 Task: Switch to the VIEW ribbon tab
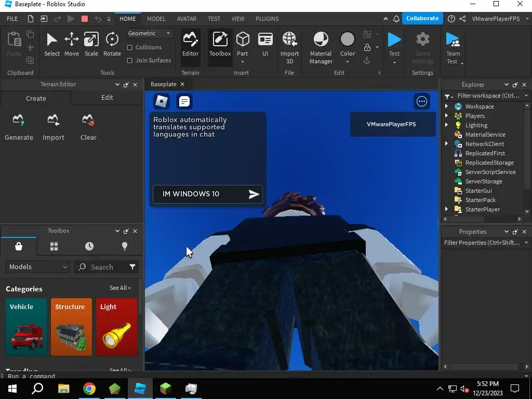click(238, 19)
